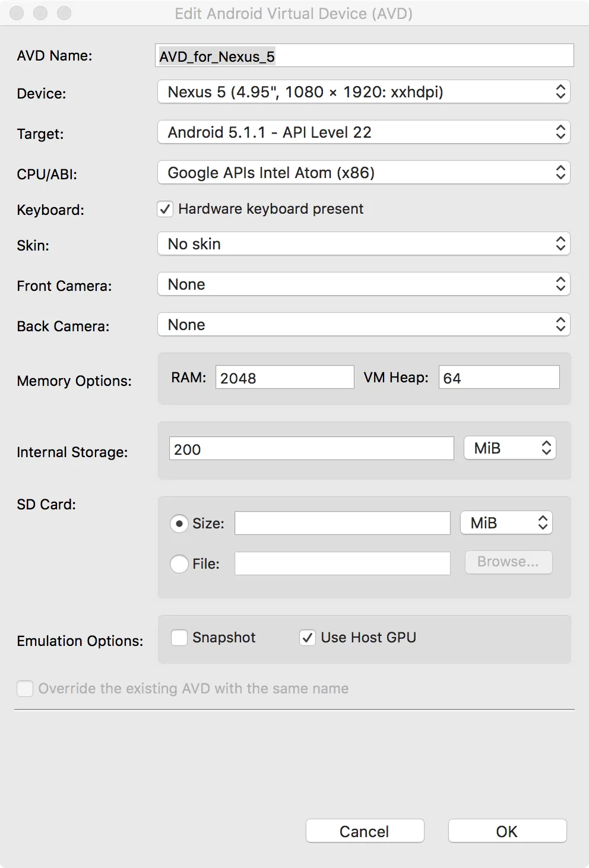Select the SD Card File radio button
The image size is (589, 868).
179,563
